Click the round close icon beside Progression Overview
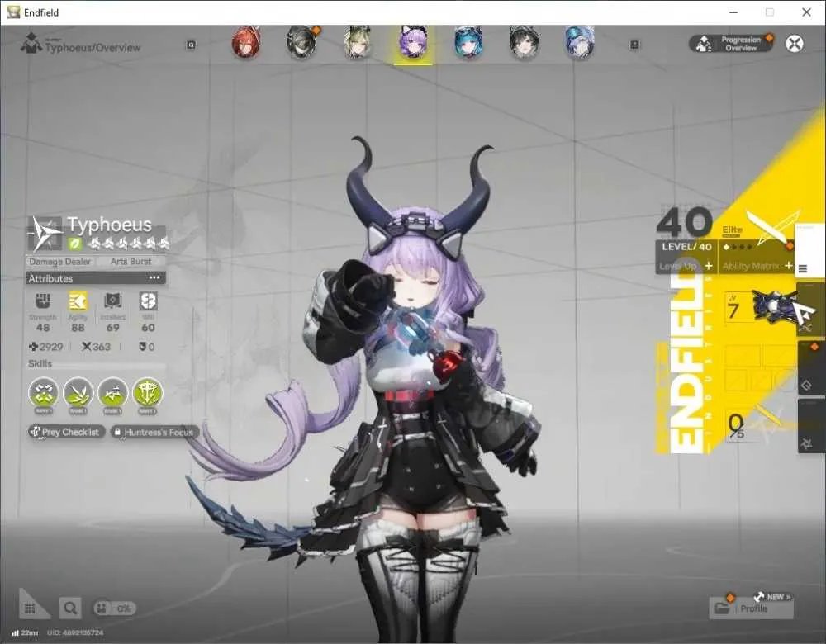The height and width of the screenshot is (644, 826). [795, 43]
